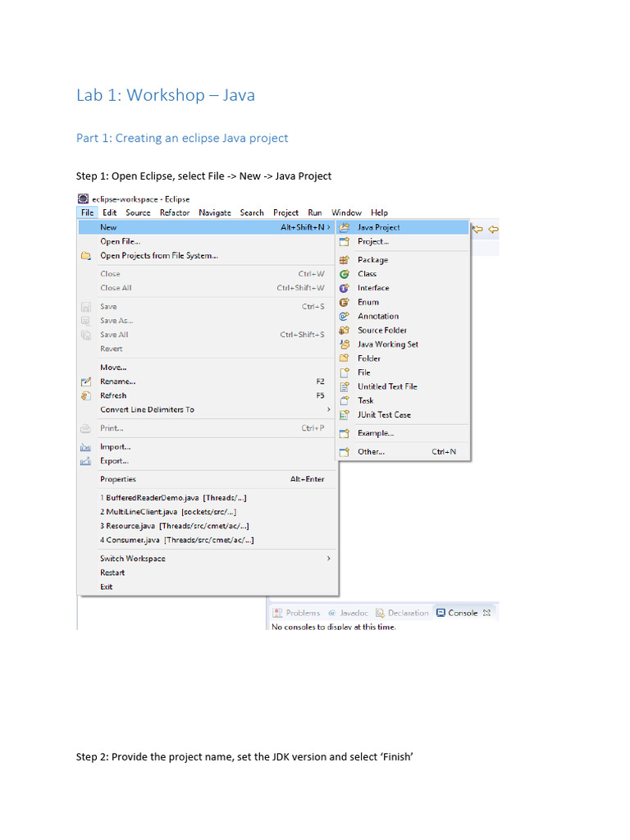Click the Package icon in New submenu
Viewport: 630px width, 840px height.
(x=345, y=260)
